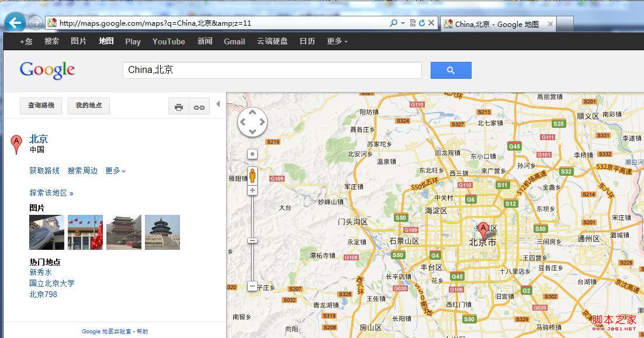Open YouTube from the top navigation bar
Screen dimensions: 644x338
click(168, 41)
